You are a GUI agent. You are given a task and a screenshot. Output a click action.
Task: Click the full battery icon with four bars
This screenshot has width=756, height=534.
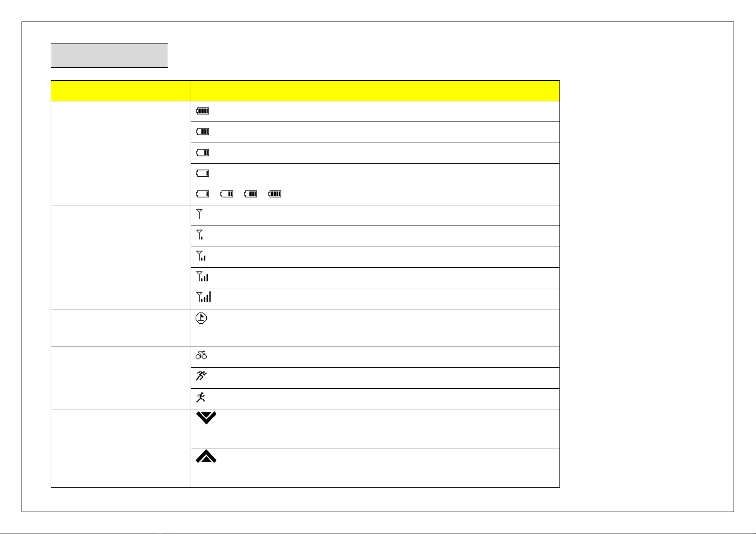(203, 111)
